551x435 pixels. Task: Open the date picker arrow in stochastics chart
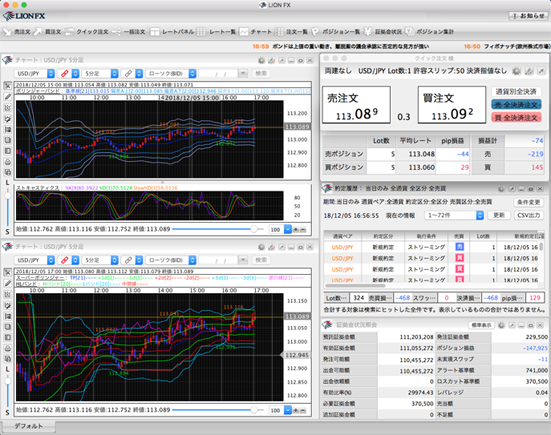pyautogui.click(x=243, y=73)
